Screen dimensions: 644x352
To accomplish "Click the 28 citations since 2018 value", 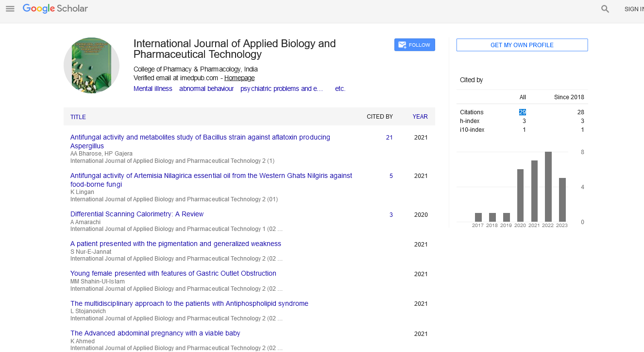I will click(x=580, y=112).
